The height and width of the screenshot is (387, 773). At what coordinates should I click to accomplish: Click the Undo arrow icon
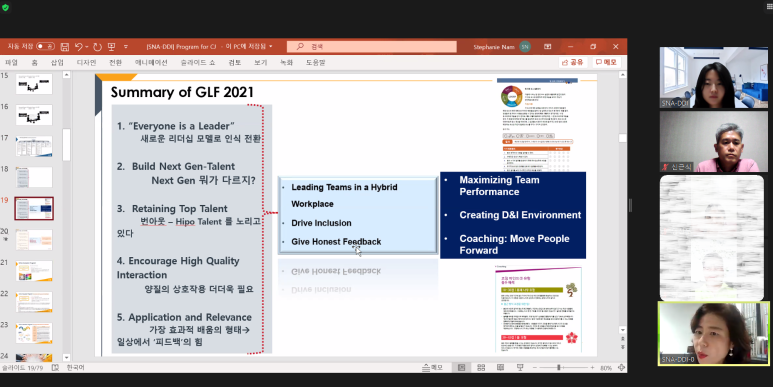[x=78, y=46]
